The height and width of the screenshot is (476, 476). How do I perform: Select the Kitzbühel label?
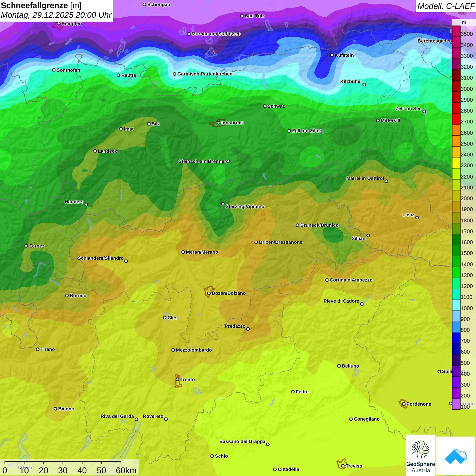(x=351, y=81)
